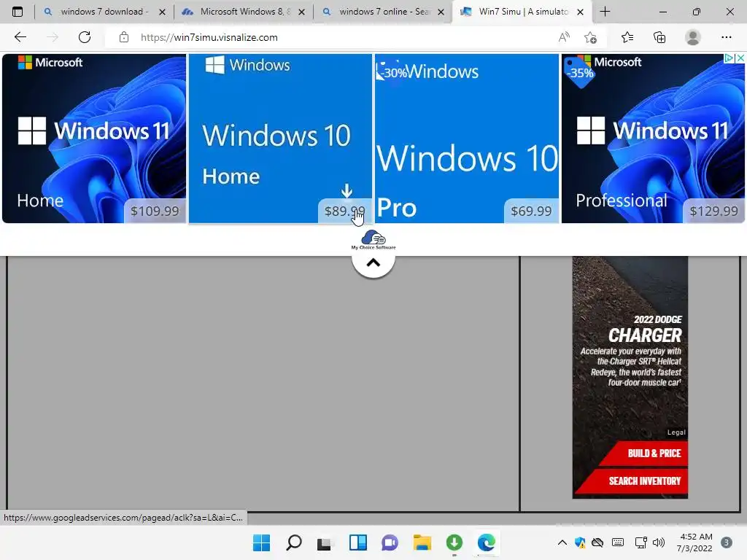Viewport: 747px width, 560px height.
Task: Open the tab actions menu icon
Action: [x=18, y=12]
